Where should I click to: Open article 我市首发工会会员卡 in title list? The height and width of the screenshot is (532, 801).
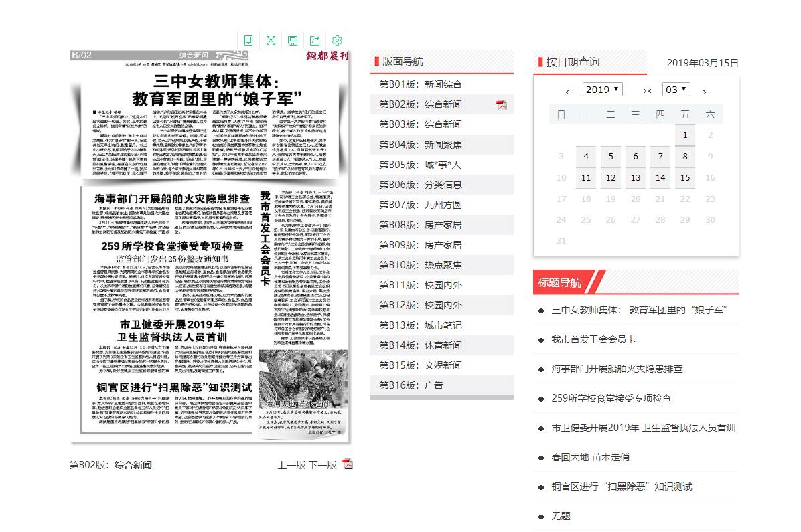[593, 339]
